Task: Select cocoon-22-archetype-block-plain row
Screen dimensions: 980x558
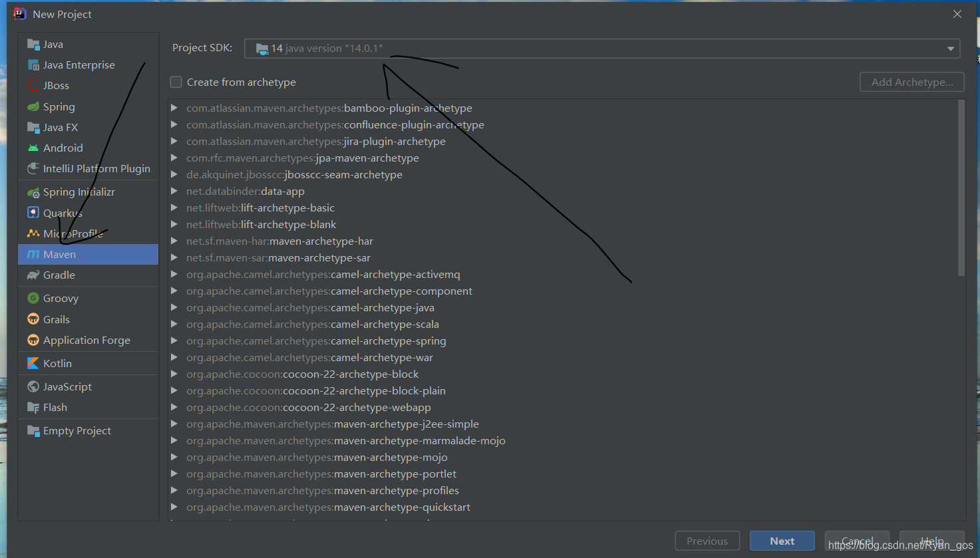Action: coord(563,390)
